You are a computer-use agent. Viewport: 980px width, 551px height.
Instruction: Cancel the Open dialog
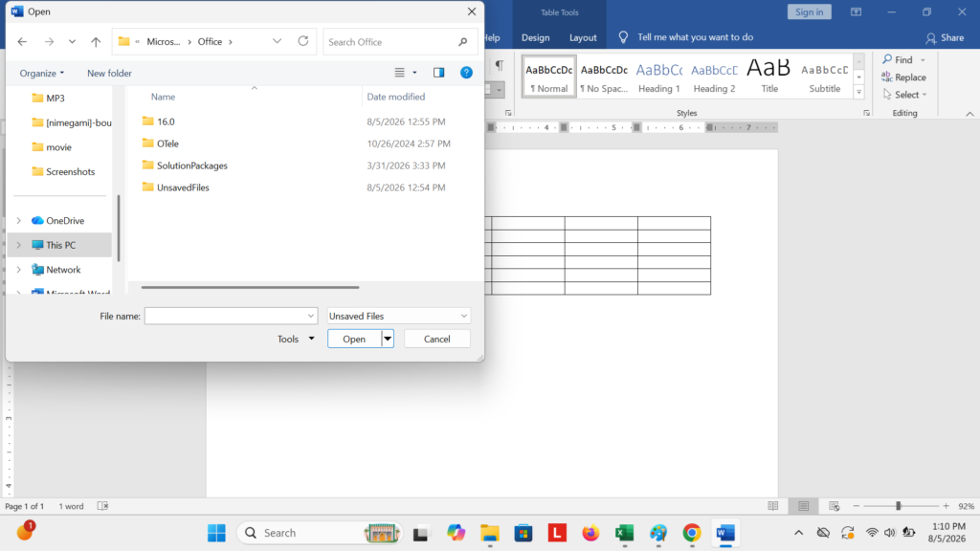point(436,339)
